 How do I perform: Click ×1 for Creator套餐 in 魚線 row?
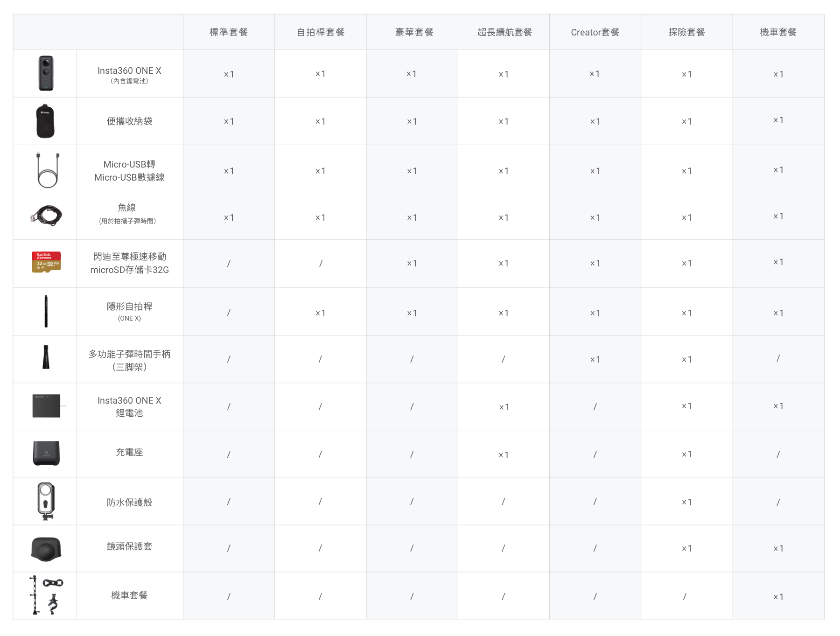[x=595, y=217]
